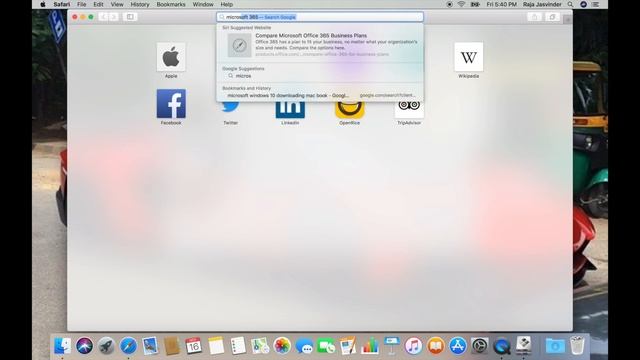Open microsoft windows 10 downloading history entry
Screen dimensions: 640x360
tap(320, 96)
